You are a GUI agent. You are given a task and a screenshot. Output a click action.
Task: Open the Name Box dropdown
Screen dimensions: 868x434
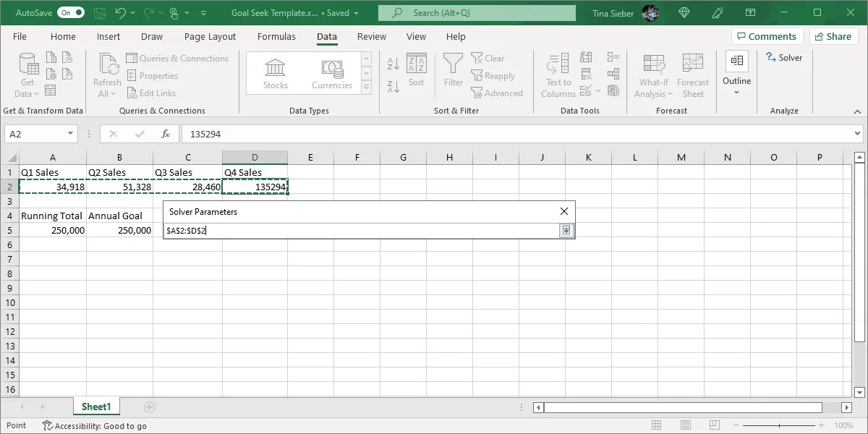(69, 134)
